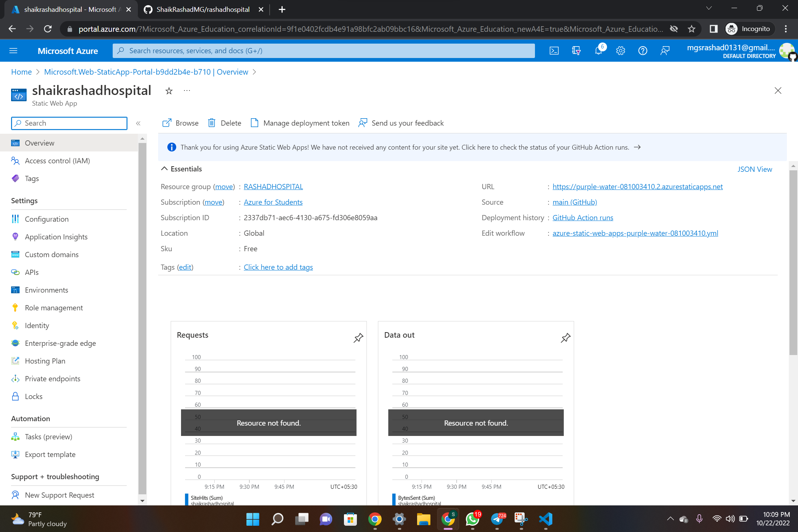Click the Directories and subscriptions filter icon
The width and height of the screenshot is (798, 532).
(x=576, y=51)
